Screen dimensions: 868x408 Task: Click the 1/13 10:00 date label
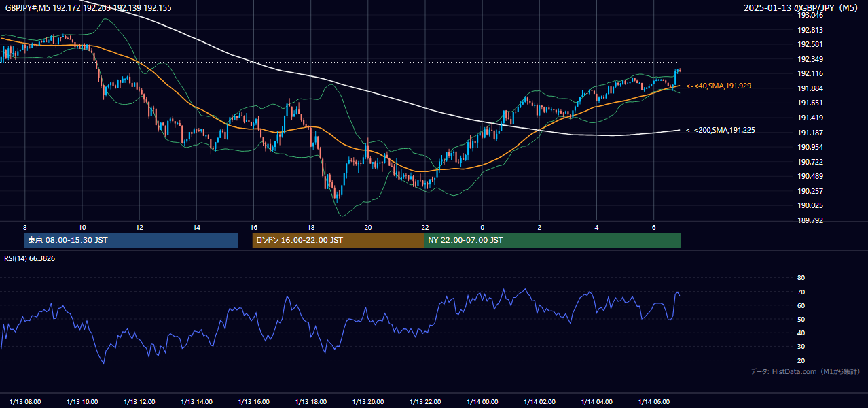[82, 401]
